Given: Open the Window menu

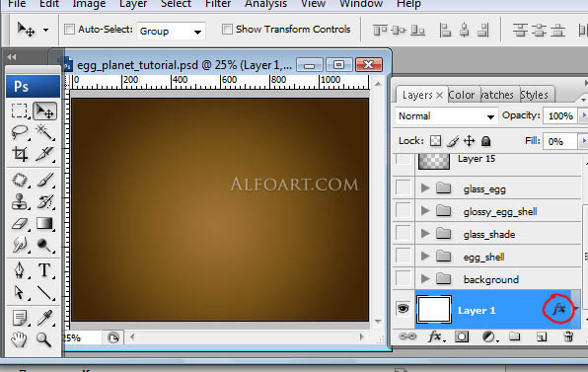Looking at the screenshot, I should 361,4.
